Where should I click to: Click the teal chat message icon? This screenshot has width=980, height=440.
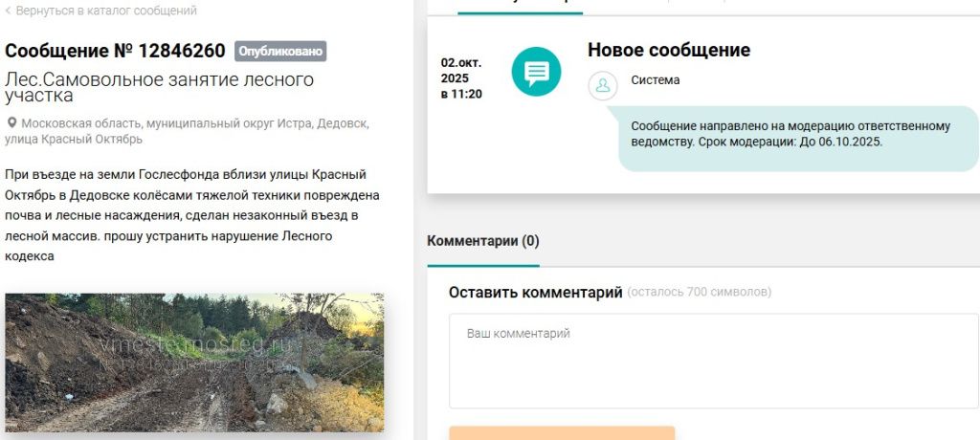click(x=536, y=72)
